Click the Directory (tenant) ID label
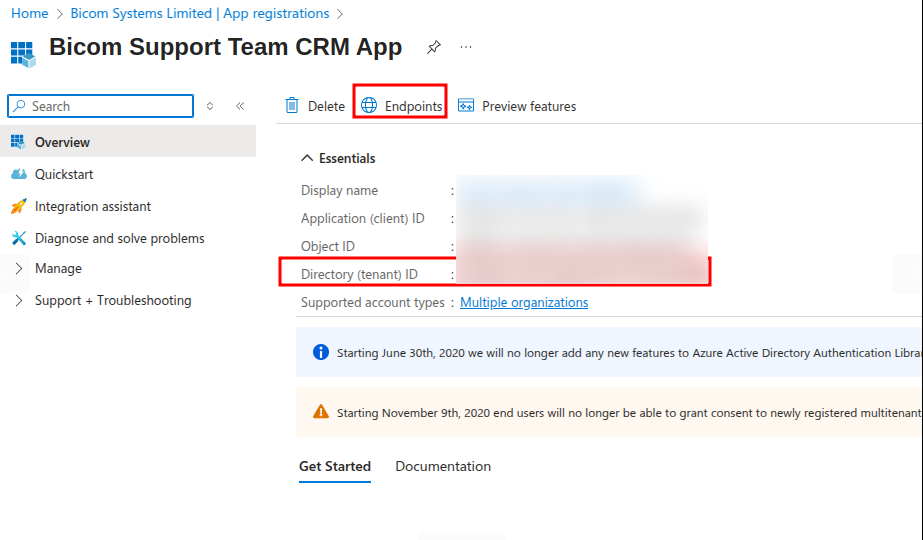Screen dimensions: 923x540 click(x=359, y=274)
